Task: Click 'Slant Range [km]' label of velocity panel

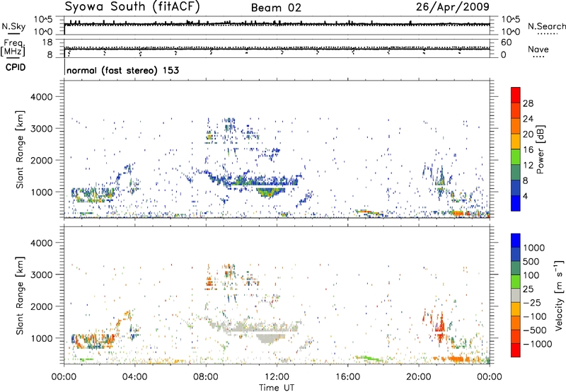Action: pyautogui.click(x=20, y=295)
